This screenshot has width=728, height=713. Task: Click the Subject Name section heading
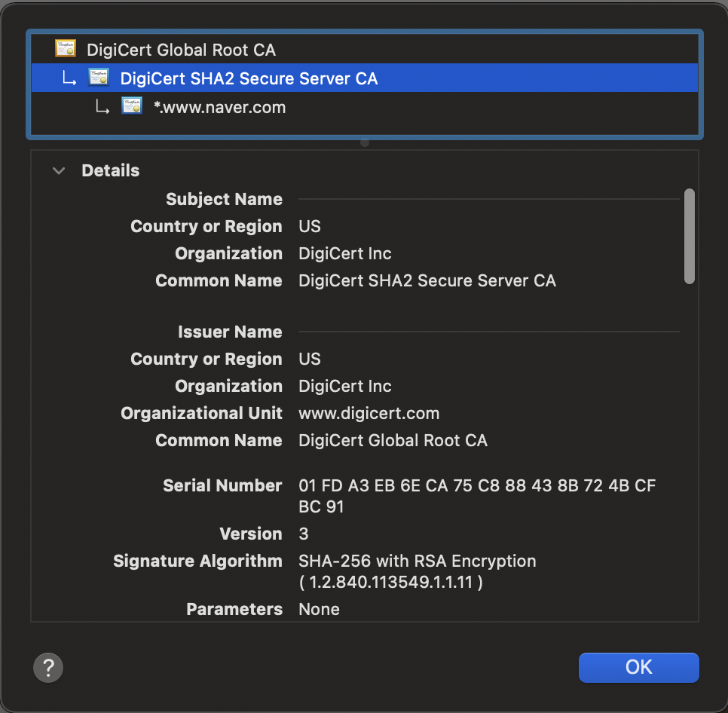[x=225, y=199]
